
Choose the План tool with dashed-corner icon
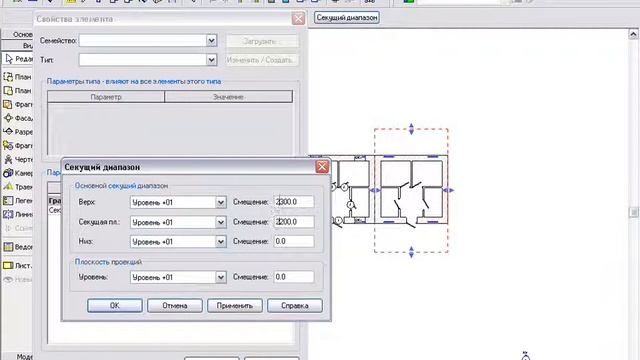[x=18, y=77]
